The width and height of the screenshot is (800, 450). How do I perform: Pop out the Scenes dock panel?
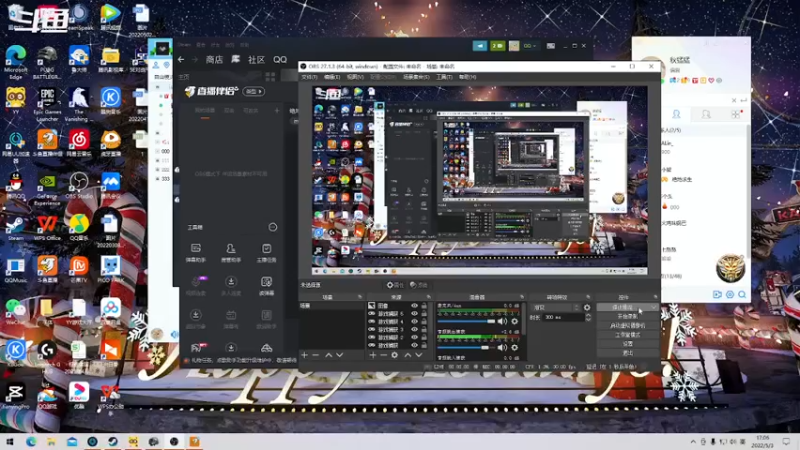click(360, 297)
